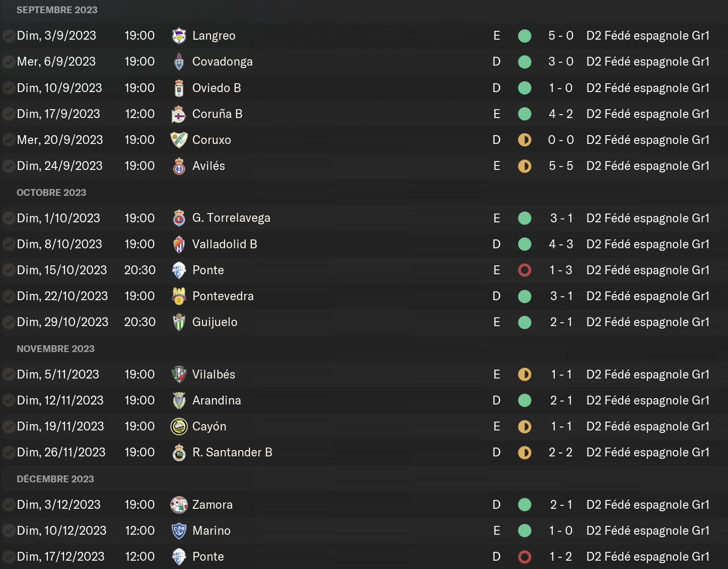Select the Pontevedra team badge
The height and width of the screenshot is (569, 728).
click(179, 296)
